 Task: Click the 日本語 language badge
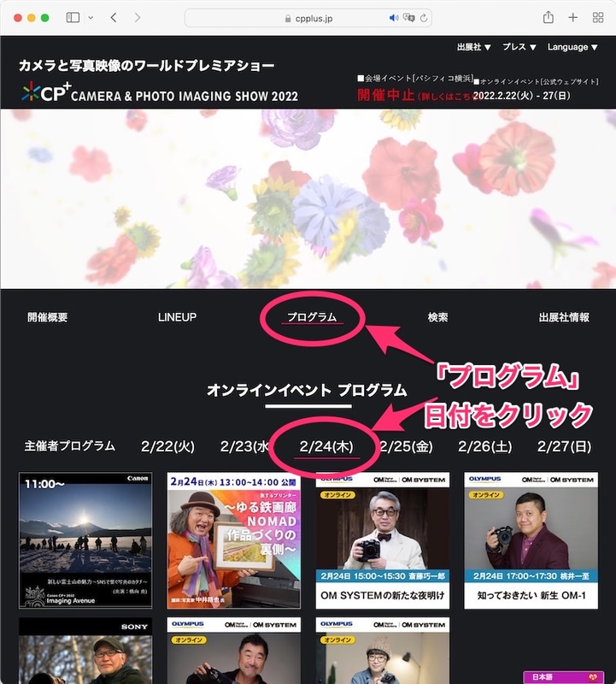pos(563,677)
